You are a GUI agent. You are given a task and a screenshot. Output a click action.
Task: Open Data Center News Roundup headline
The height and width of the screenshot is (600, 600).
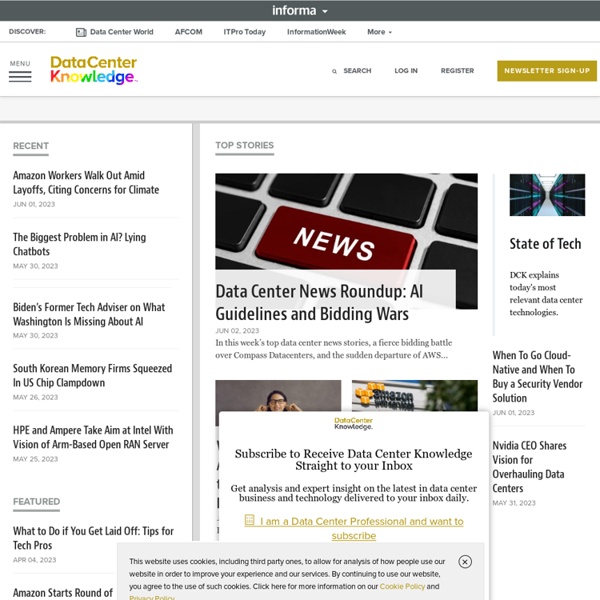click(319, 303)
